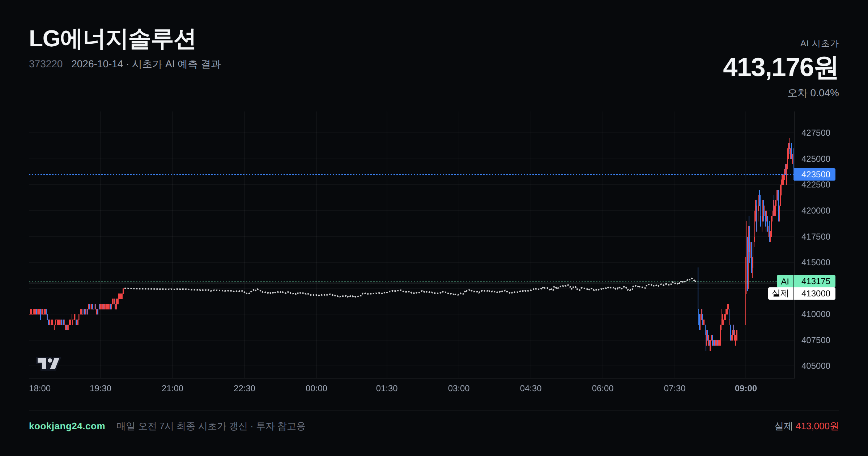Click the 420000 price axis label
This screenshot has width=868, height=456.
(816, 211)
